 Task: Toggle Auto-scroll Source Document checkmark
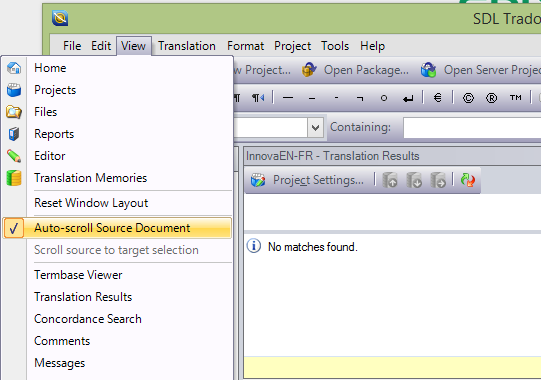click(x=14, y=228)
